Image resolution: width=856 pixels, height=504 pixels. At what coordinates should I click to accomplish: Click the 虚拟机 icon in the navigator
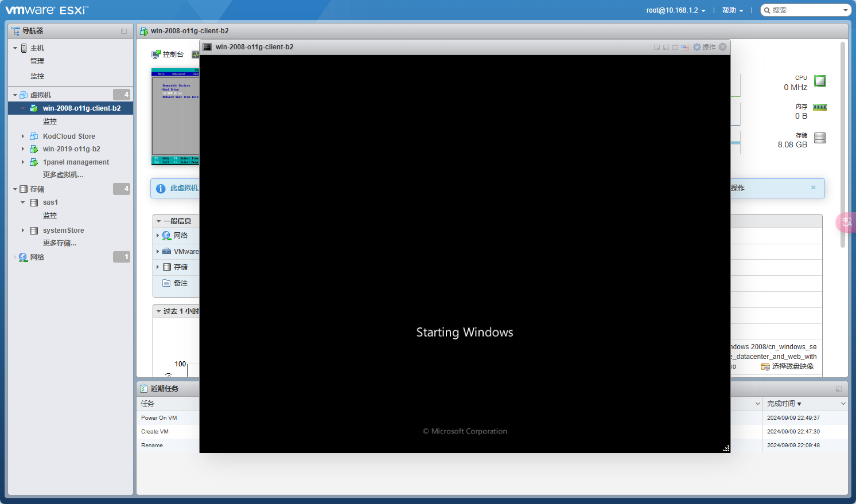point(24,95)
